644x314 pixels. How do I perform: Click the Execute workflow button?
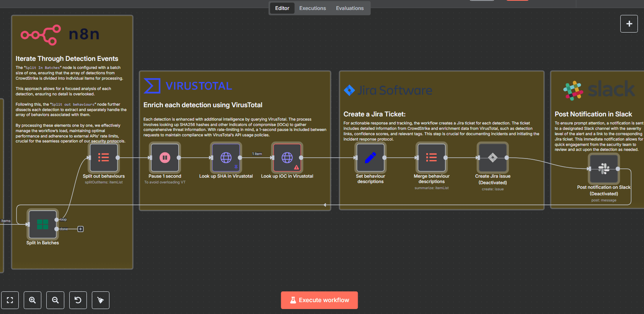click(x=320, y=300)
